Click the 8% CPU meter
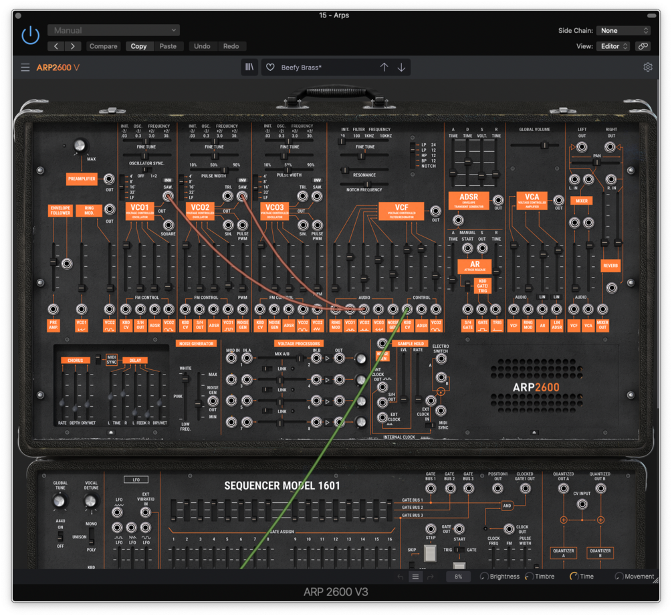This screenshot has height=616, width=672. point(458,577)
